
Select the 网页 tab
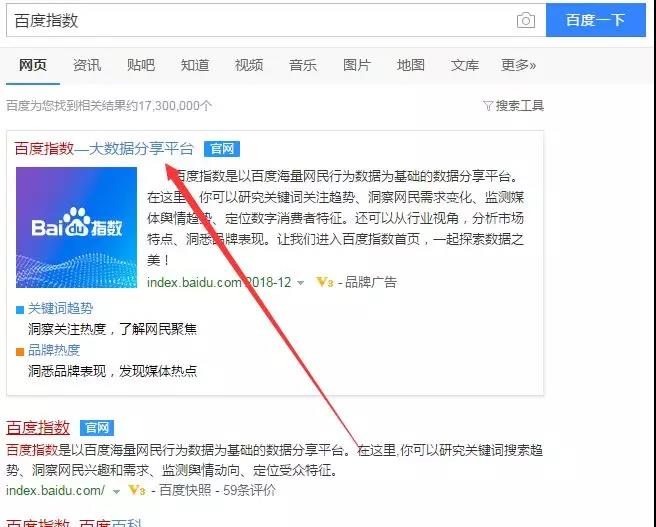[x=33, y=65]
